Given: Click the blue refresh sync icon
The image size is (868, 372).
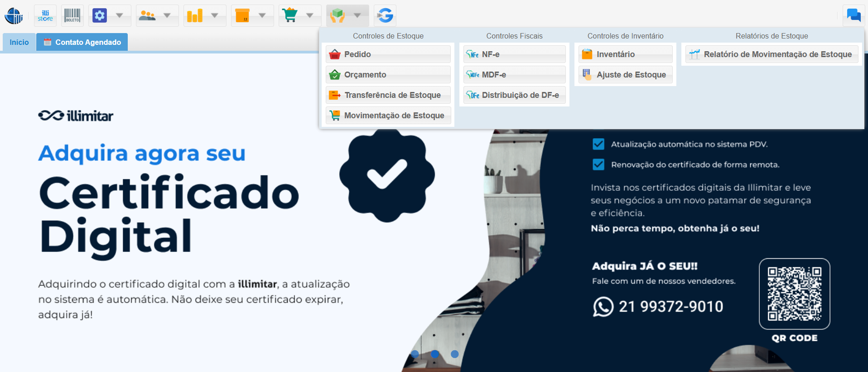Looking at the screenshot, I should 385,16.
